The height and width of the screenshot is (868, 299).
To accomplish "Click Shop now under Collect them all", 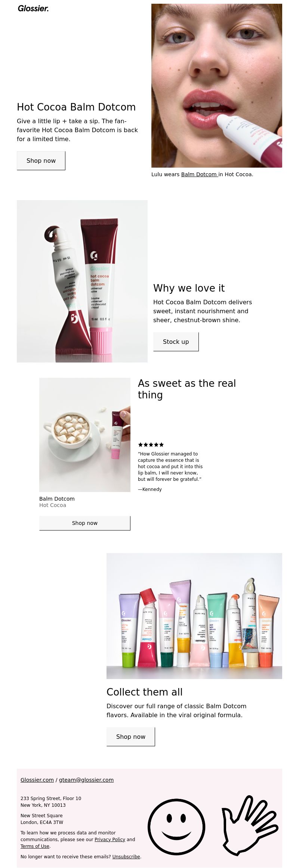I will tap(131, 737).
